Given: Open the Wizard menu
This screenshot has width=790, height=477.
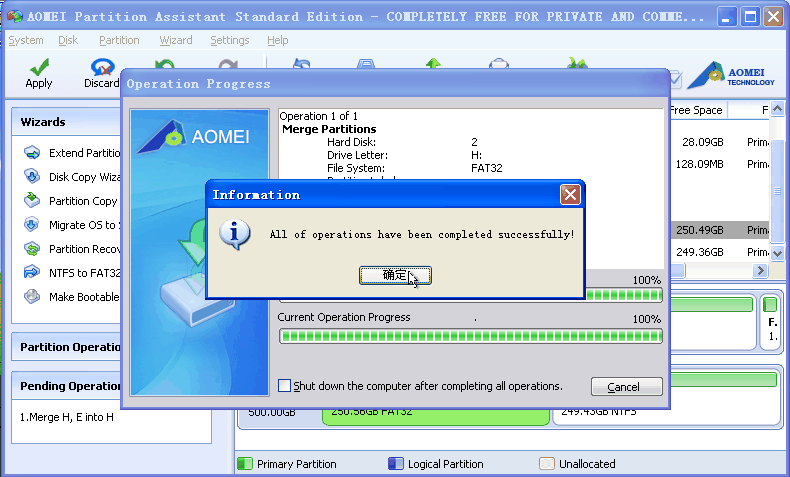Looking at the screenshot, I should pos(176,40).
